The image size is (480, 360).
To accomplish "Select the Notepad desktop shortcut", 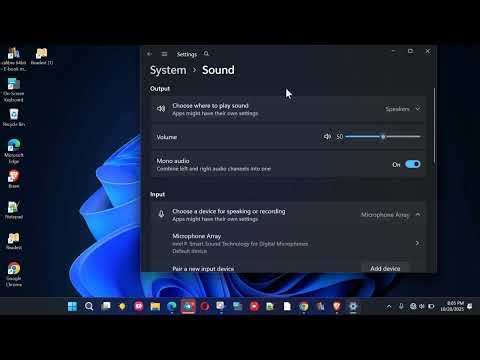I will click(14, 210).
